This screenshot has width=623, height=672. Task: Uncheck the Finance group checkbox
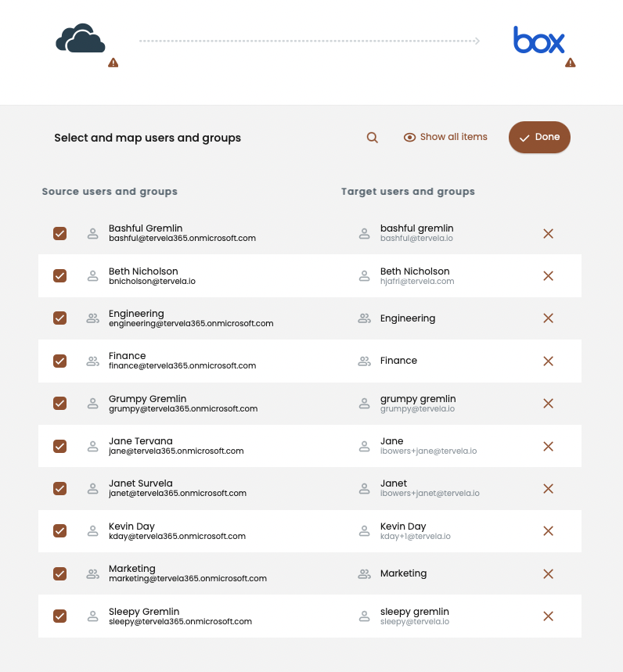pyautogui.click(x=59, y=361)
